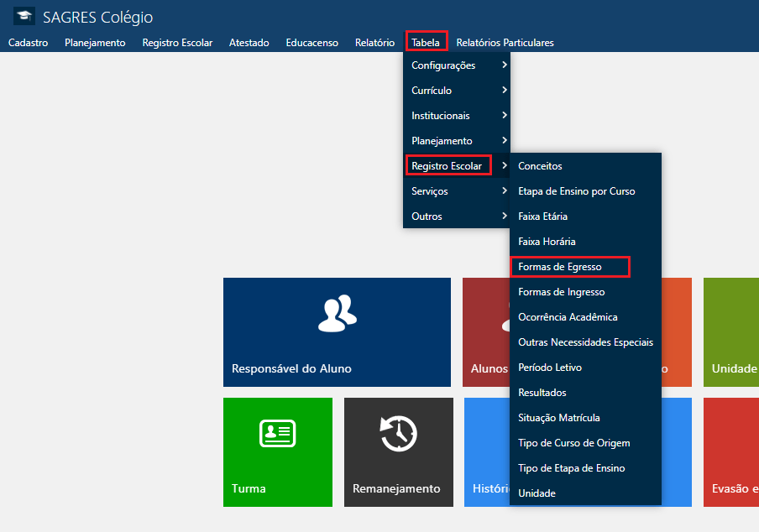The height and width of the screenshot is (532, 759).
Task: Expand the Institucionais submenu arrow
Action: pos(504,115)
